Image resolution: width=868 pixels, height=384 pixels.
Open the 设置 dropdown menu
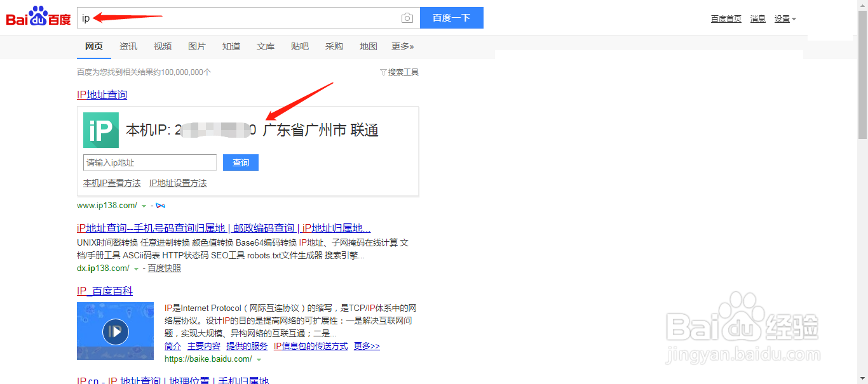pyautogui.click(x=785, y=19)
